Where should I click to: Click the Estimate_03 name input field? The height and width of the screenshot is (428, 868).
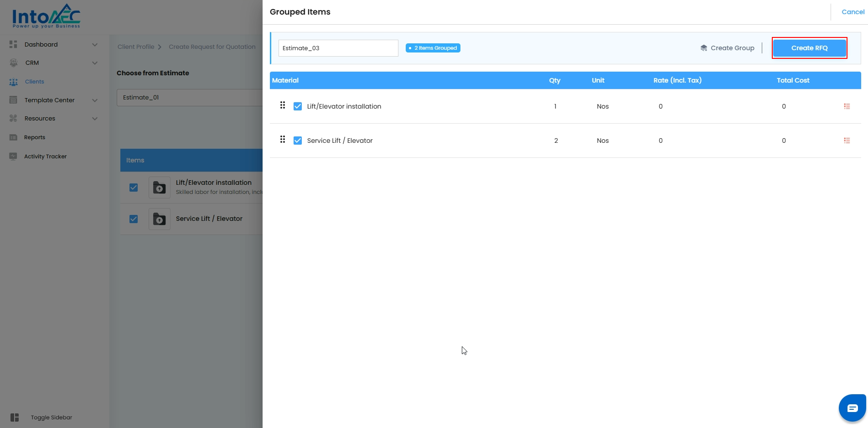(x=338, y=48)
